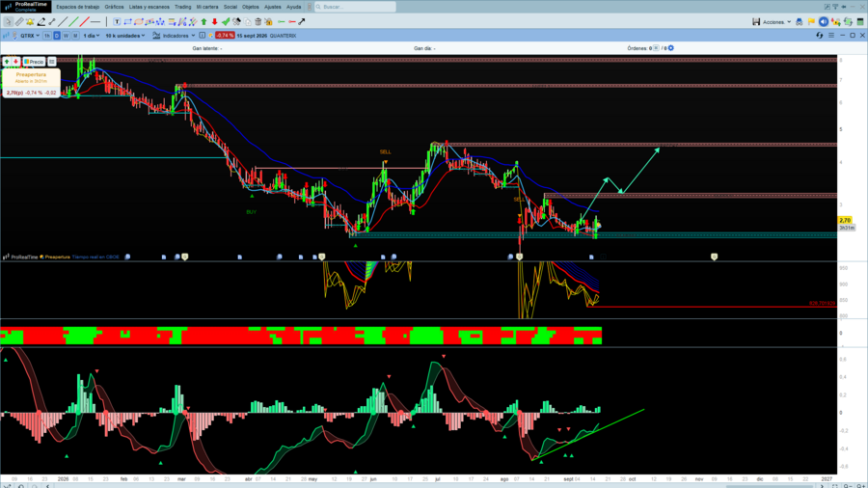Click the save floppy disk icon
Screen dimensions: 868x488
755,21
